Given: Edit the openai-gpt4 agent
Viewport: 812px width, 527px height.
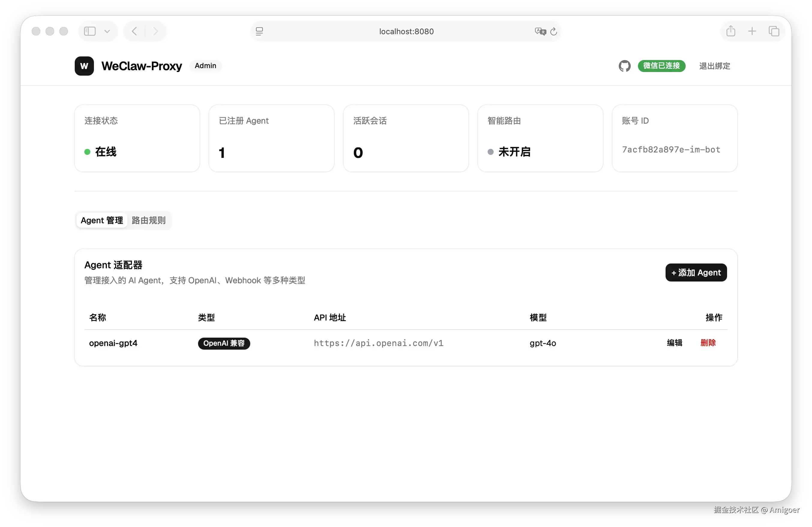Looking at the screenshot, I should (675, 343).
